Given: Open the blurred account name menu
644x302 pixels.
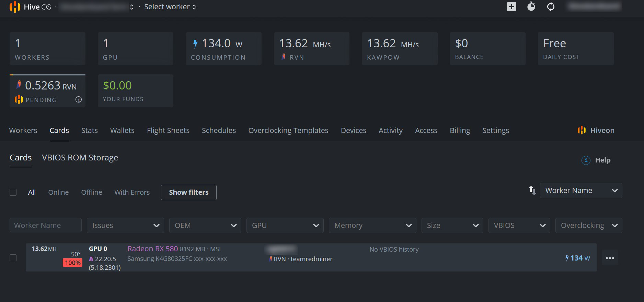Looking at the screenshot, I should 595,7.
